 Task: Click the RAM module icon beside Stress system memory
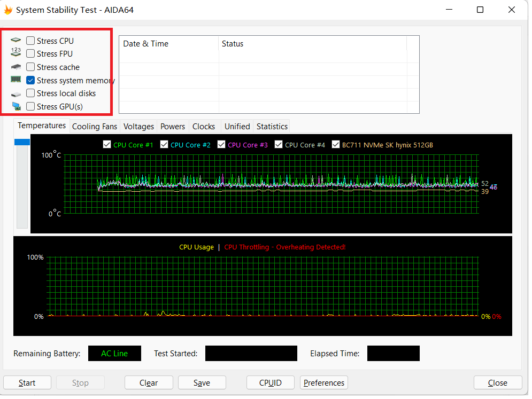click(16, 80)
